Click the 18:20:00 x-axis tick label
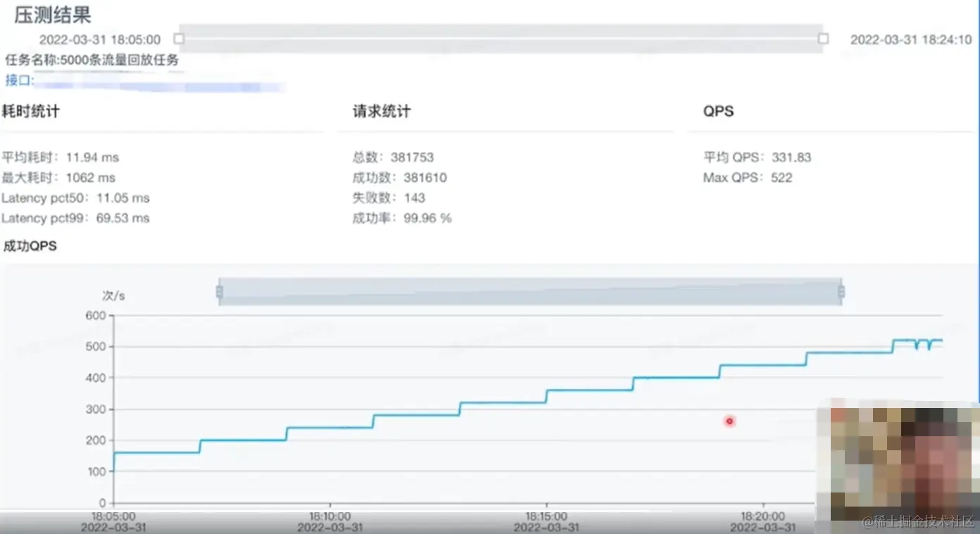Screen dimensions: 980x534 coord(762,516)
